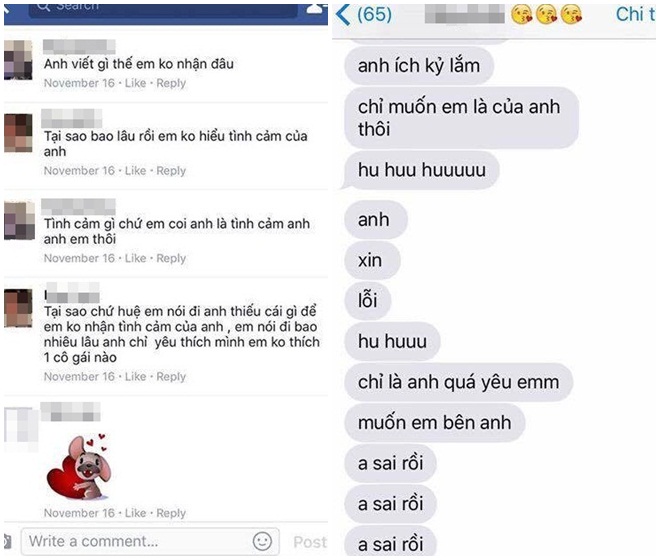Tap the 'anh ích kỷ lắm' message bubble
The height and width of the screenshot is (560, 660).
(x=419, y=66)
